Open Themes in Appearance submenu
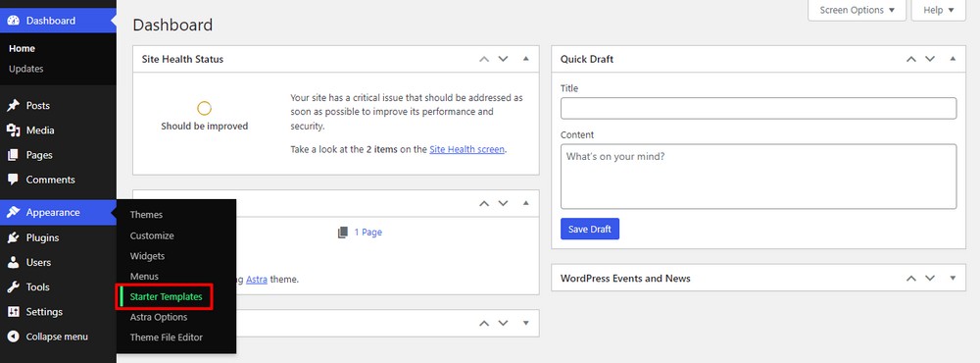This screenshot has width=980, height=363. click(x=146, y=215)
